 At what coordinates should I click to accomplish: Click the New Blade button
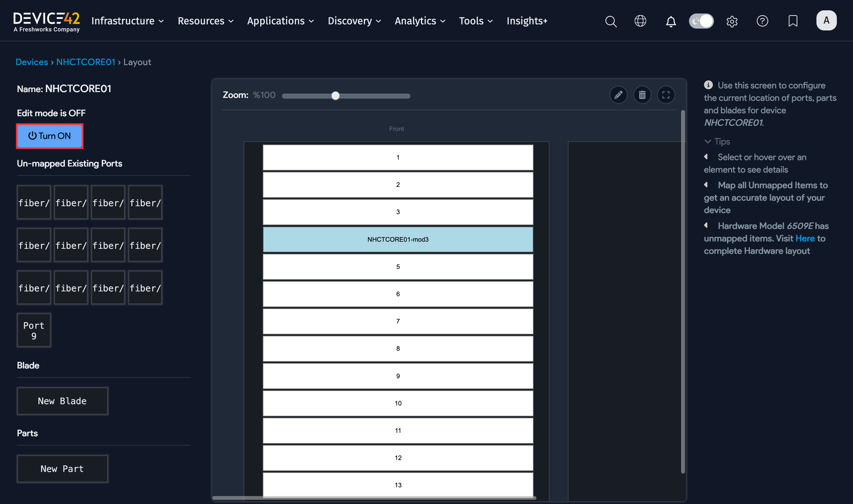63,401
